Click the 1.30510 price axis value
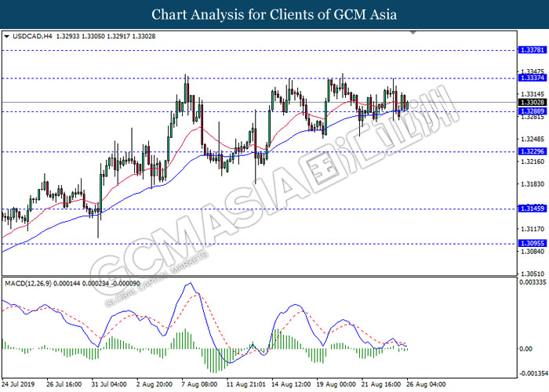This screenshot has width=549, height=392. pyautogui.click(x=533, y=274)
